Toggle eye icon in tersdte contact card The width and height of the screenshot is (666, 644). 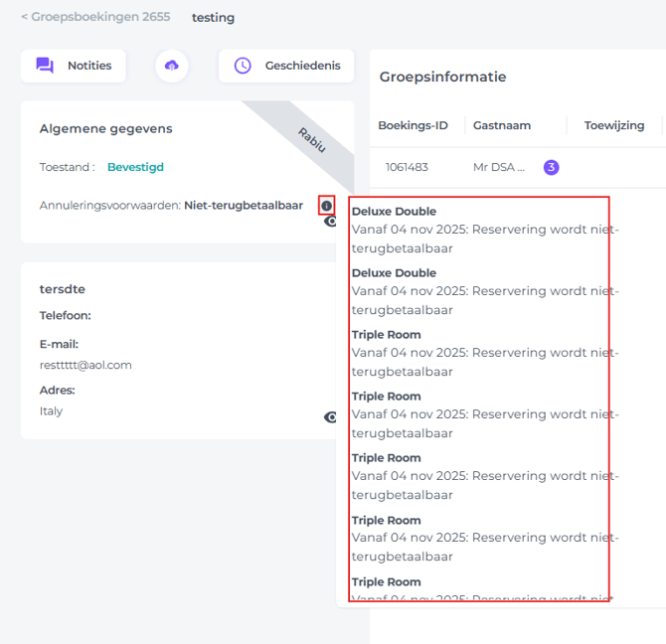coord(332,417)
